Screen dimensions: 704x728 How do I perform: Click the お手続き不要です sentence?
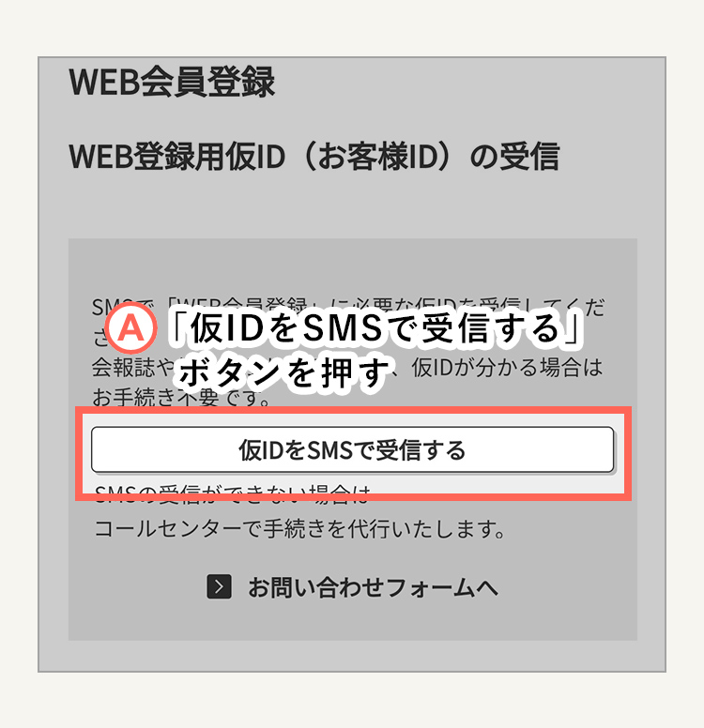pyautogui.click(x=181, y=397)
